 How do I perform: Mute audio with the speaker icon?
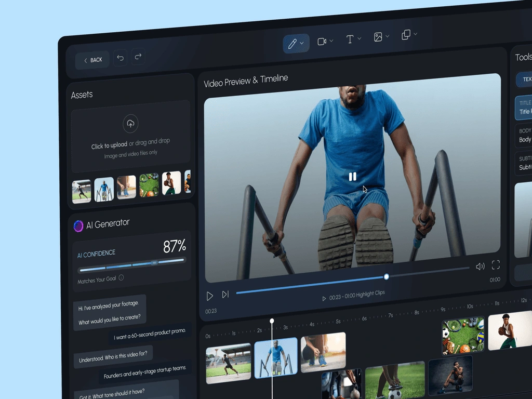coord(480,267)
